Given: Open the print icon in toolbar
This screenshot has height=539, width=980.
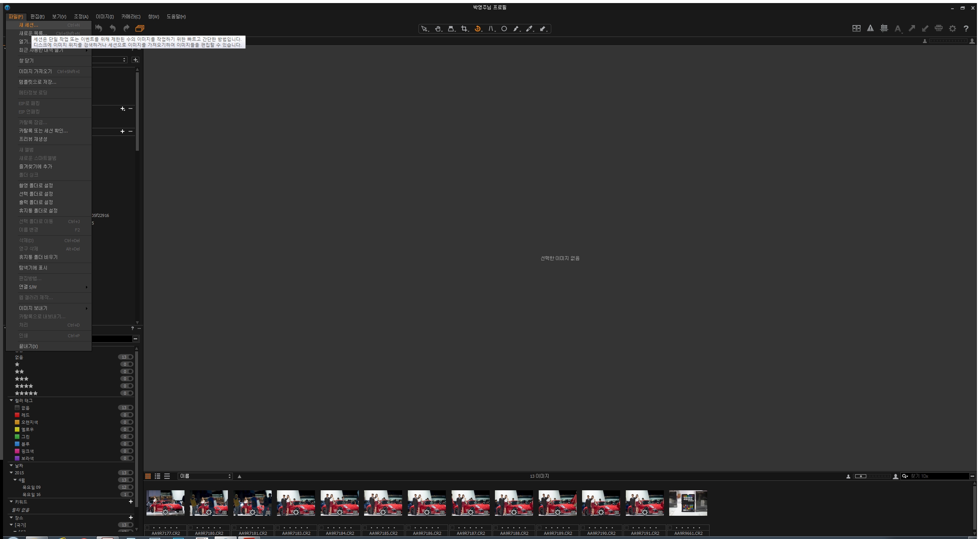Looking at the screenshot, I should (939, 28).
